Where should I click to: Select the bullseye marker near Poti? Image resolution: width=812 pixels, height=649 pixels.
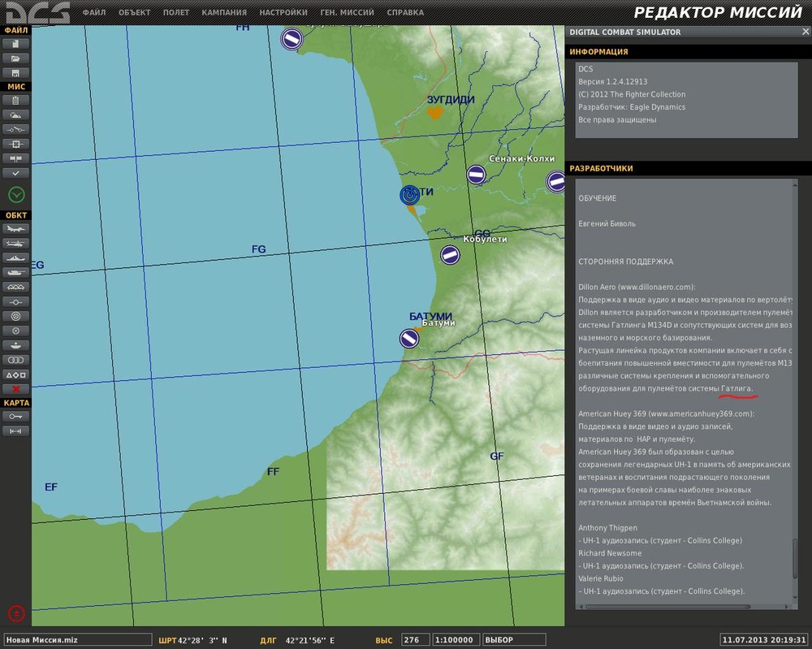[409, 195]
